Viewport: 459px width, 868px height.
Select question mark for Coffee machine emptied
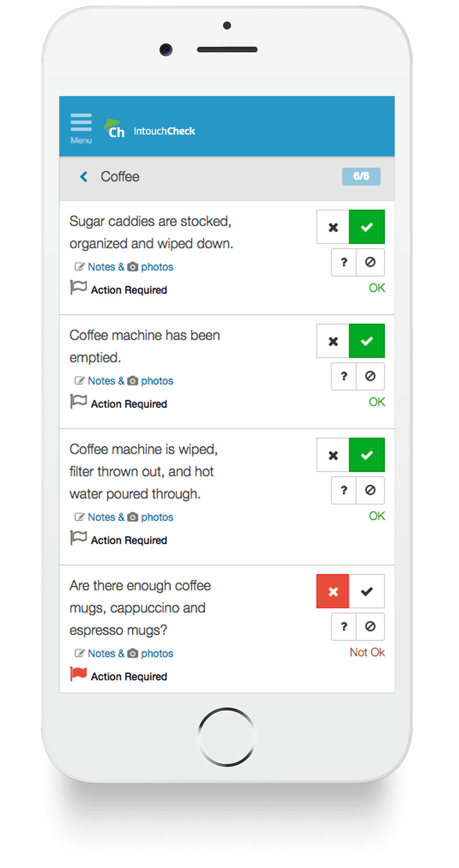click(344, 376)
